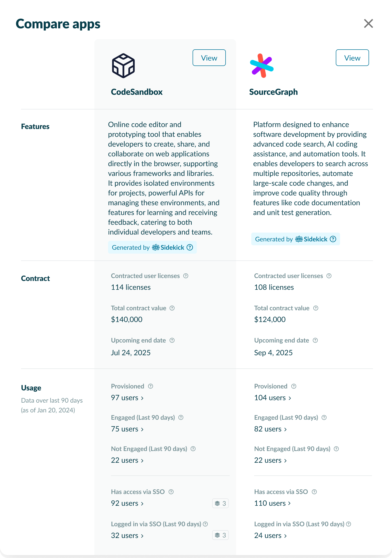Click info icon beside CodeSandbox Upcoming end date
The height and width of the screenshot is (558, 392).
172,340
